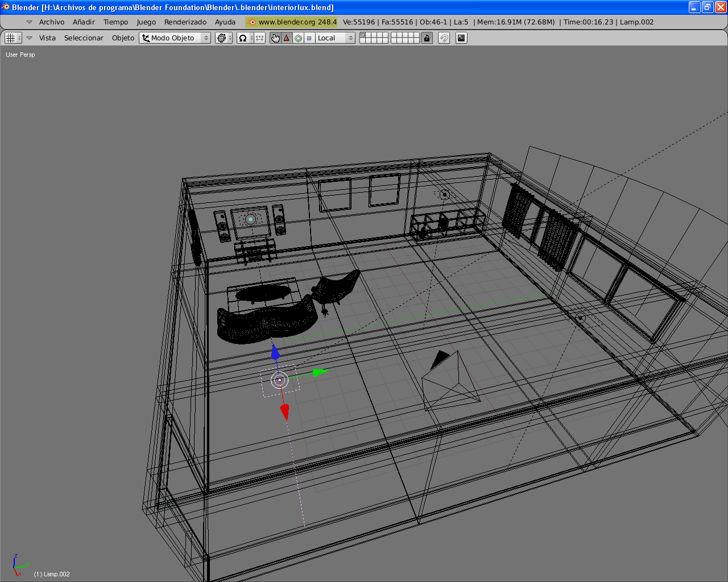Toggle move object centers only
The width and height of the screenshot is (728, 582).
coord(259,38)
